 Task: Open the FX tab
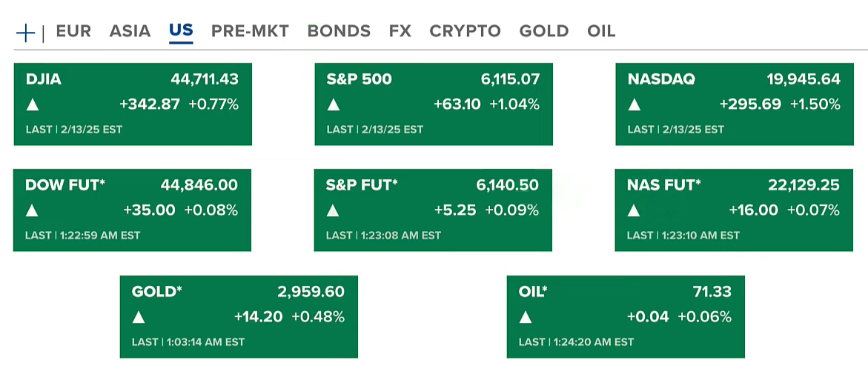point(400,31)
